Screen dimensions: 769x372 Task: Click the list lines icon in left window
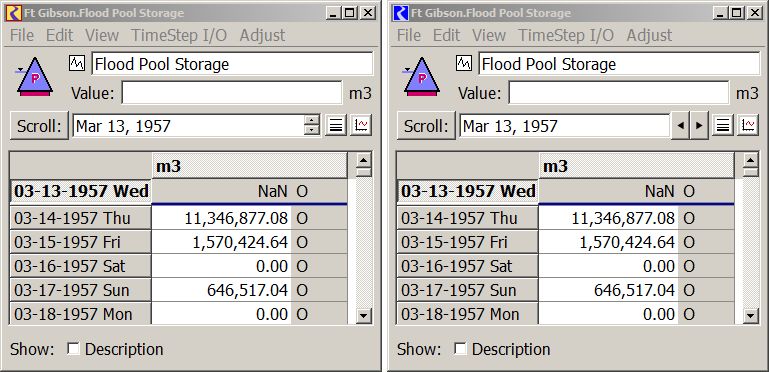pyautogui.click(x=336, y=125)
